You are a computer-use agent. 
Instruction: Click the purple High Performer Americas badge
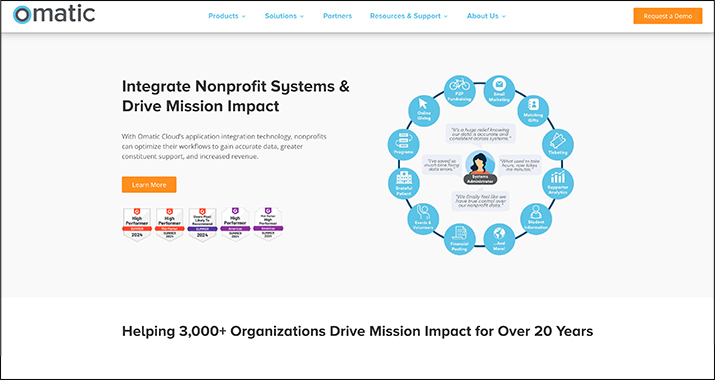click(x=235, y=224)
